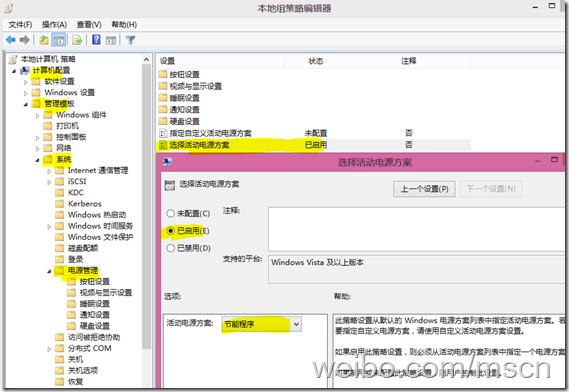Open the 文件(F) menu
Image resolution: width=569 pixels, height=392 pixels.
click(x=20, y=25)
